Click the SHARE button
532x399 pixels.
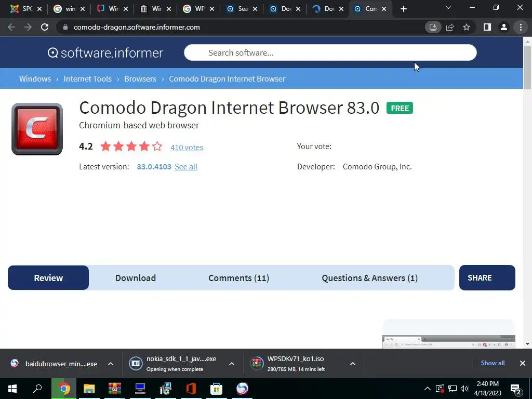point(487,277)
